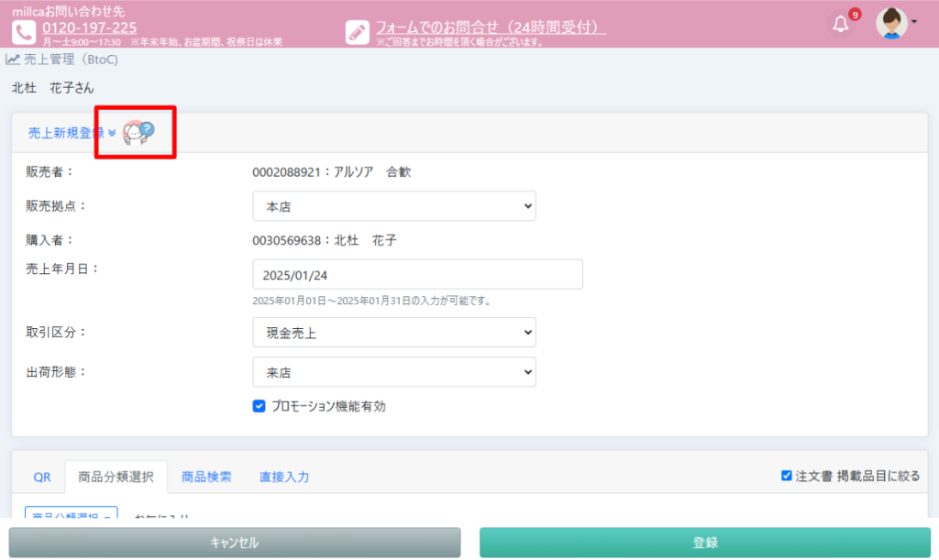The height and width of the screenshot is (560, 939).
Task: Collapse the 売上新規登録 section chevron
Action: (112, 133)
